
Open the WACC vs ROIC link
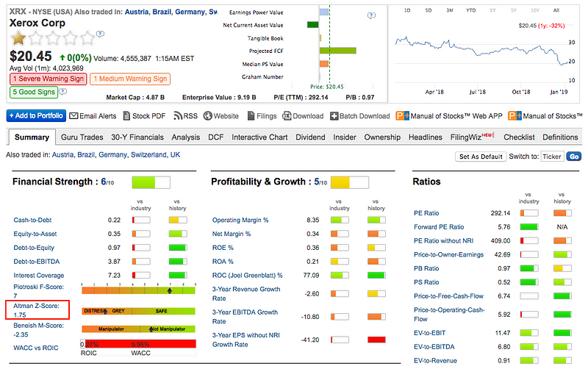click(x=36, y=348)
